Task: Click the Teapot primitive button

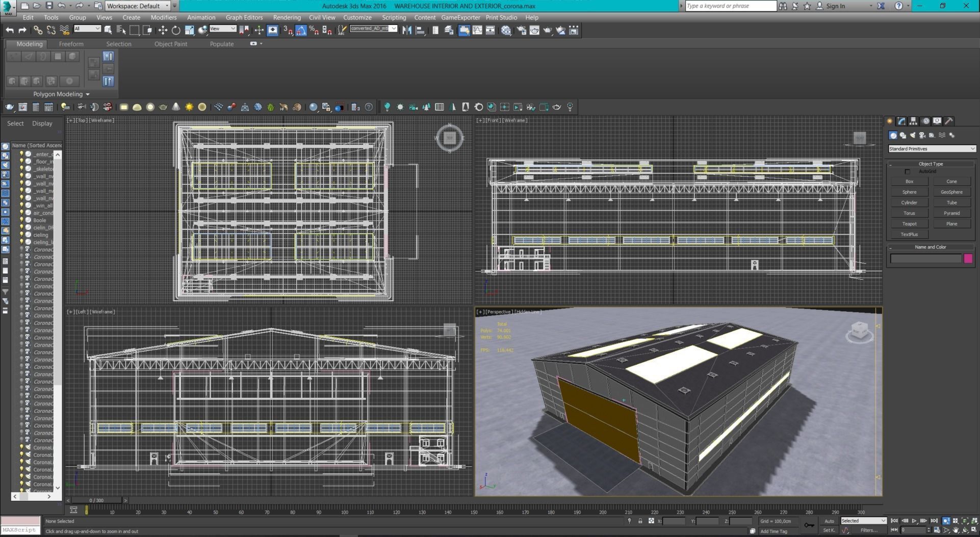Action: [x=909, y=224]
